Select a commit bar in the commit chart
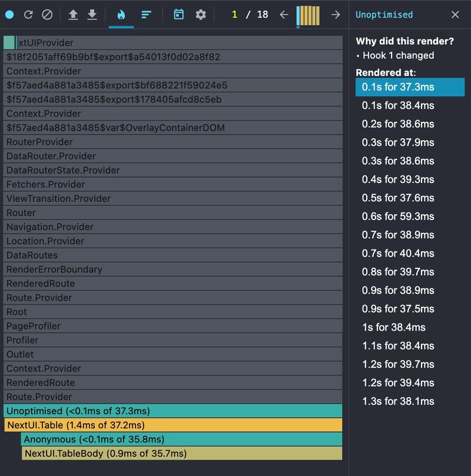This screenshot has width=471, height=476. tap(309, 15)
